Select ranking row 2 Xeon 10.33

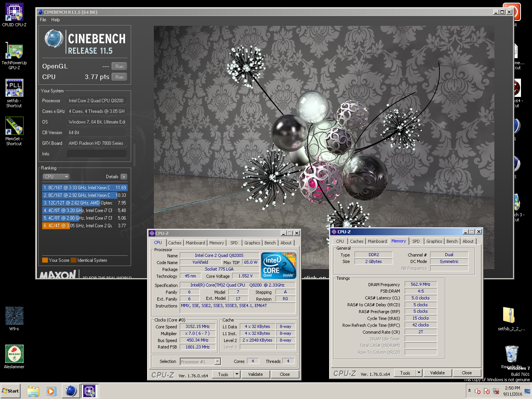(85, 195)
